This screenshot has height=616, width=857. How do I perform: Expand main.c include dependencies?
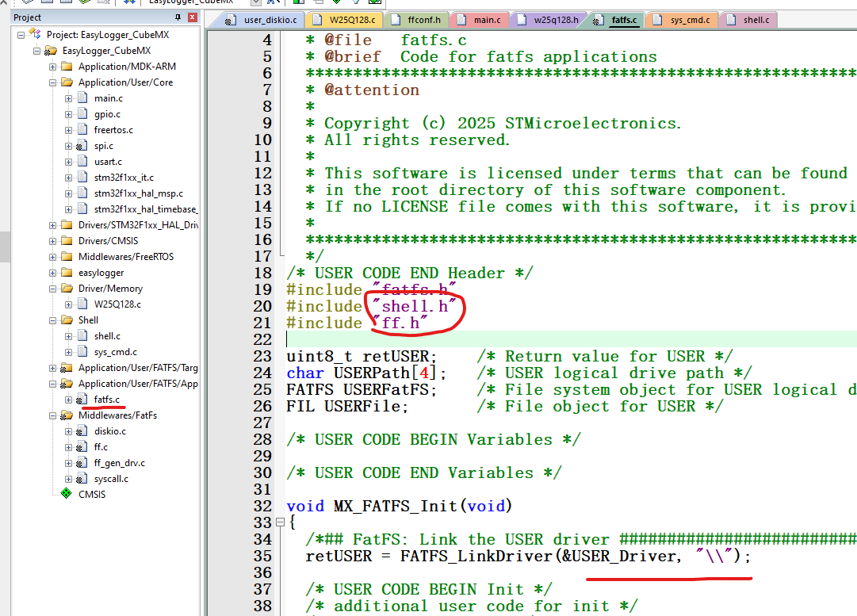pyautogui.click(x=68, y=98)
